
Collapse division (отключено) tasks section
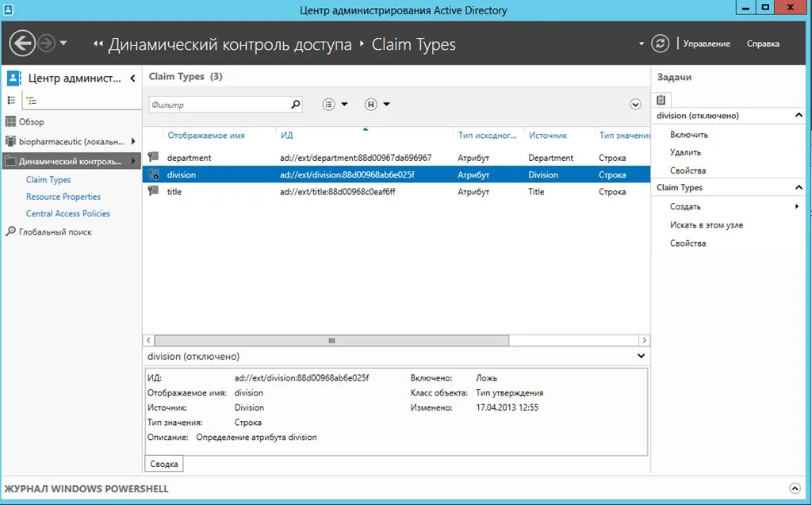(799, 115)
